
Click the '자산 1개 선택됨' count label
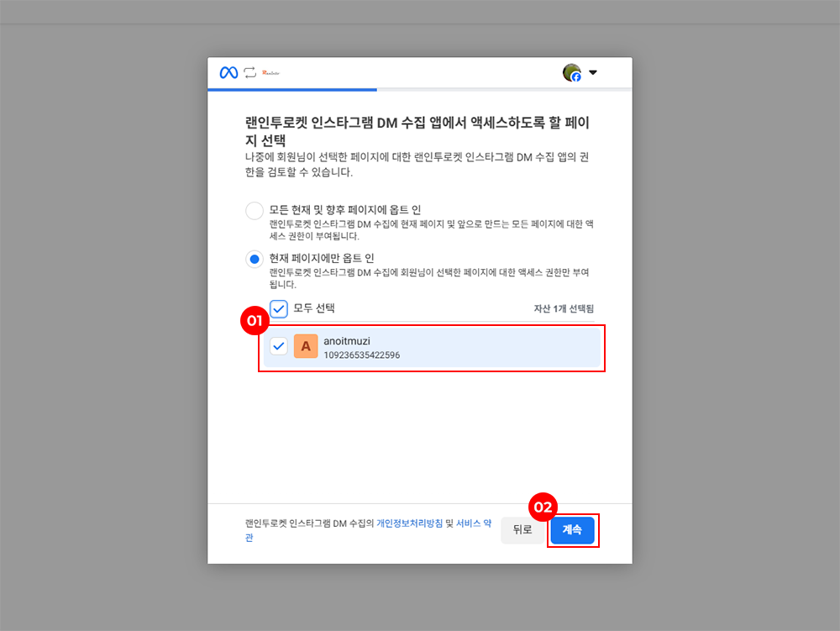tap(564, 309)
